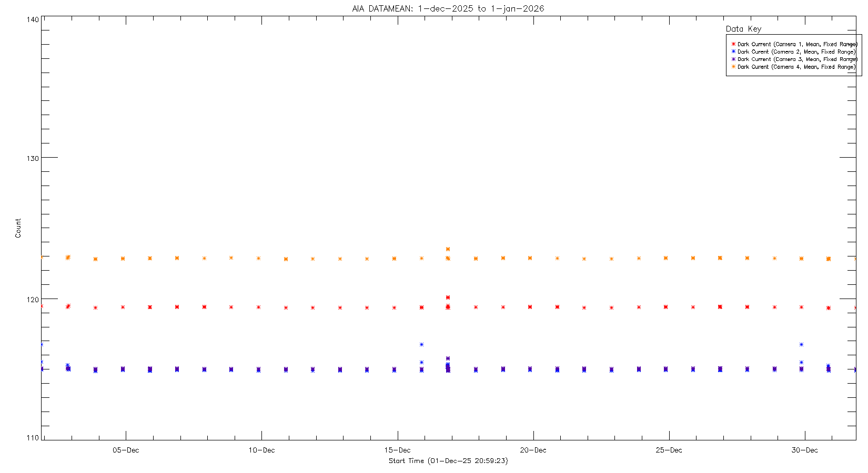Click the red Camera 1 legend marker
Image resolution: width=868 pixels, height=473 pixels.
[733, 44]
